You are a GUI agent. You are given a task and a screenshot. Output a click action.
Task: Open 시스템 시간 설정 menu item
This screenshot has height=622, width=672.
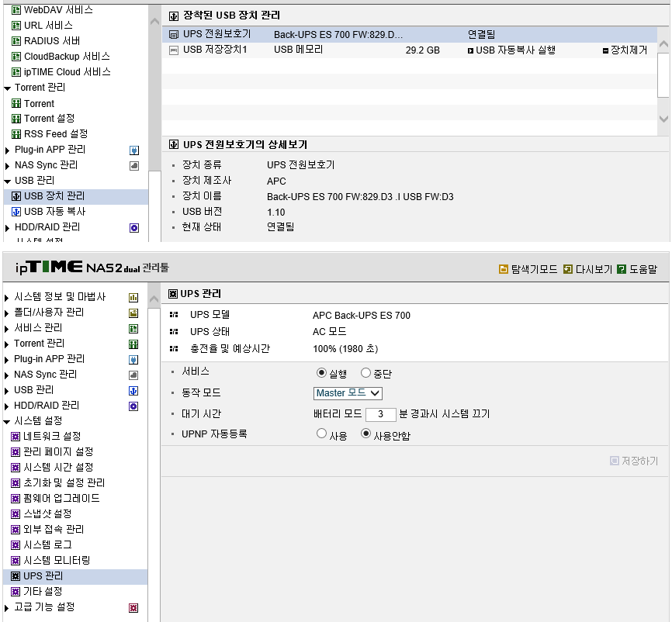58,467
